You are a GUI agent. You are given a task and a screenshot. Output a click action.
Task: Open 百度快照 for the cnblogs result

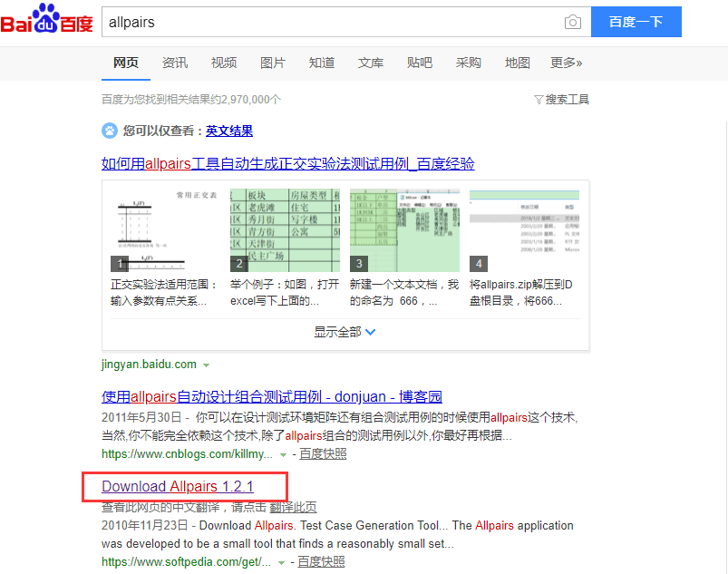pyautogui.click(x=323, y=453)
